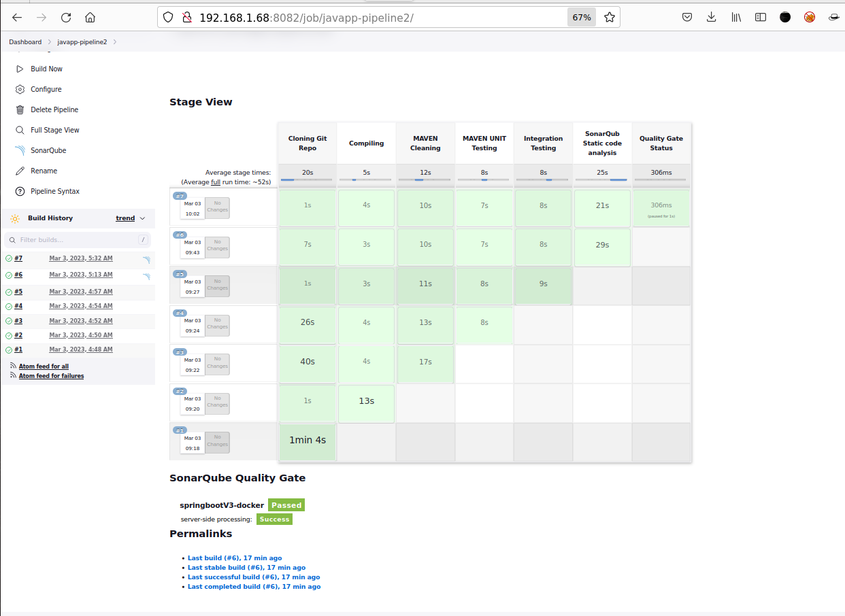
Task: Click build #3 MAVEN Cleaning 17s cell
Action: [425, 364]
